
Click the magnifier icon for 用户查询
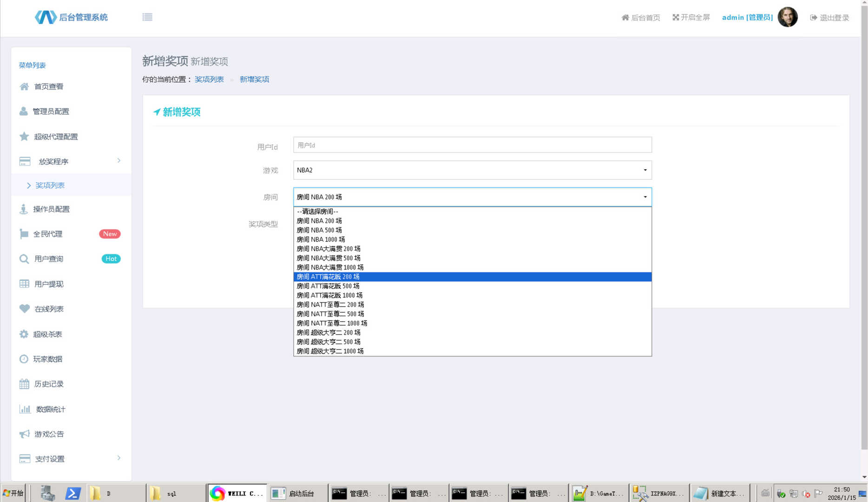tap(24, 259)
